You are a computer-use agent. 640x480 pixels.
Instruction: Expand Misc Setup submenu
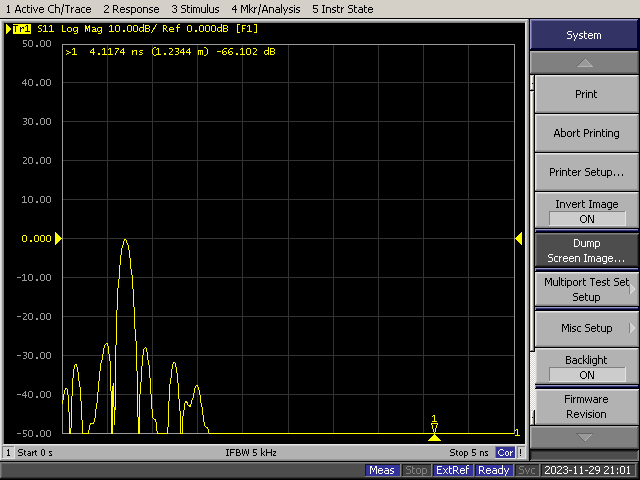pos(586,328)
